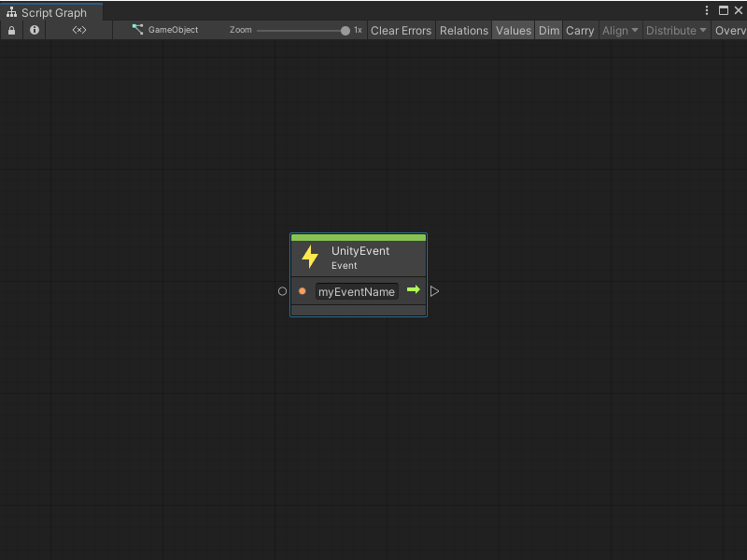Toggle the Values display option
This screenshot has width=747, height=560.
[513, 30]
